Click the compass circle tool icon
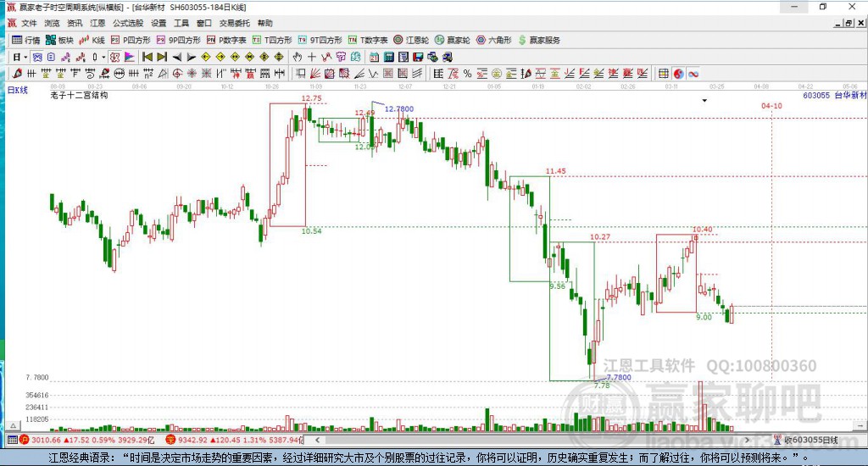Viewport: 868px width, 466px height. point(177,74)
